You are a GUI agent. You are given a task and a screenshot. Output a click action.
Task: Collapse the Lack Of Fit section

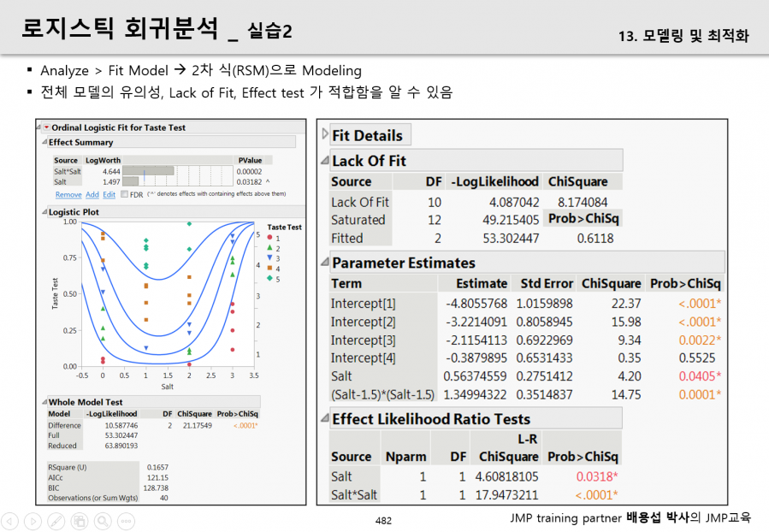pos(325,160)
